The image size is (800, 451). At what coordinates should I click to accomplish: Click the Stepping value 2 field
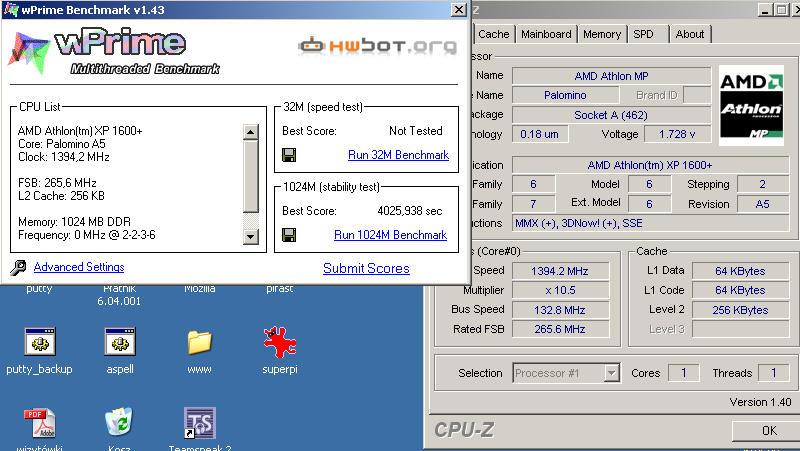point(763,184)
